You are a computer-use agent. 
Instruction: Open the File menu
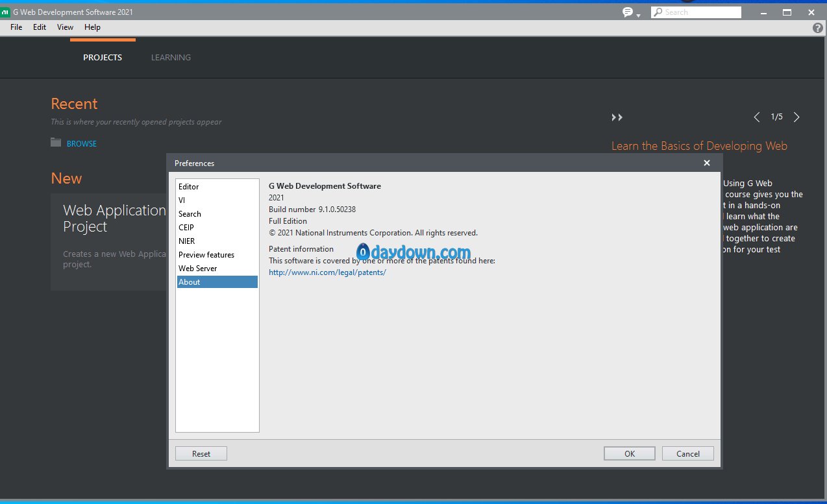[x=16, y=27]
